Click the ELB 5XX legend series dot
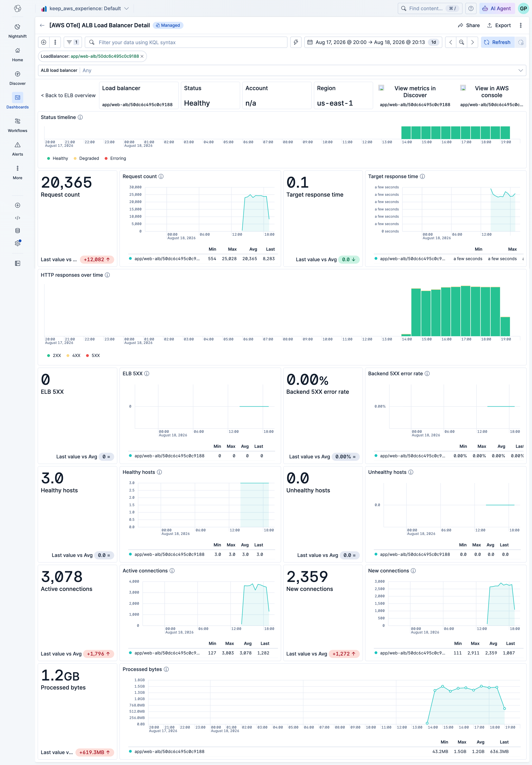Viewport: 532px width, 765px height. click(131, 456)
